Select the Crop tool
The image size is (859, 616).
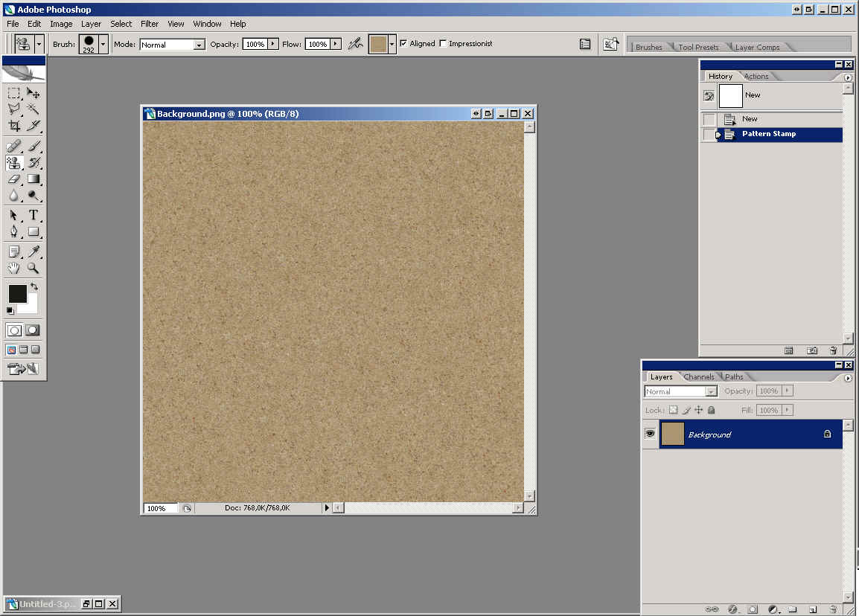[14, 126]
